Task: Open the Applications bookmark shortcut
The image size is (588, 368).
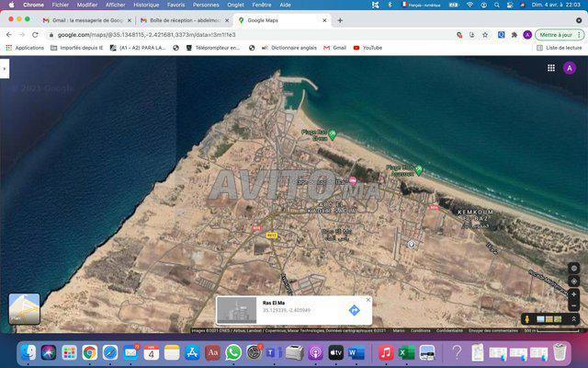Action: pos(25,48)
